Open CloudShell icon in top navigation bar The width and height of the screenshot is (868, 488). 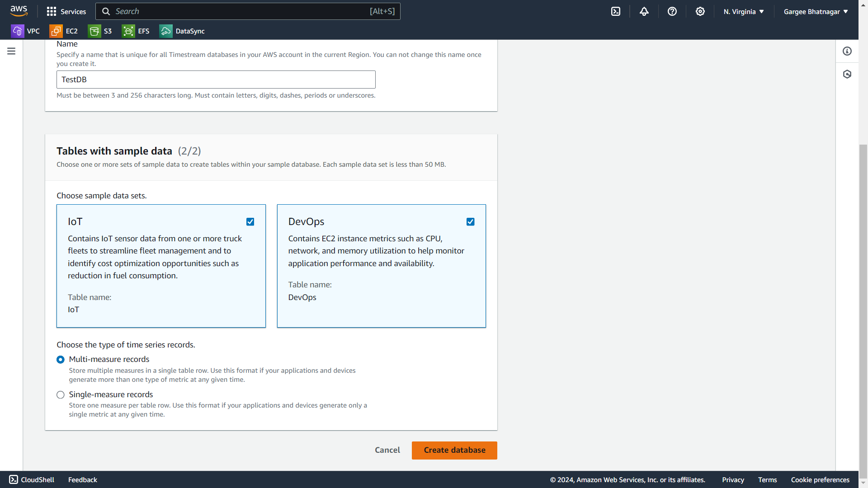coord(616,11)
